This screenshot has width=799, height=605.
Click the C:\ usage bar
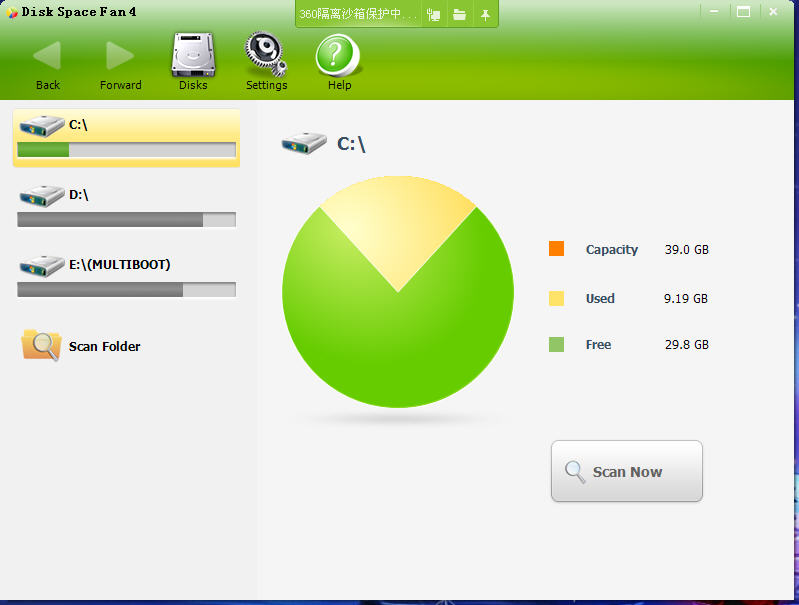click(x=126, y=150)
